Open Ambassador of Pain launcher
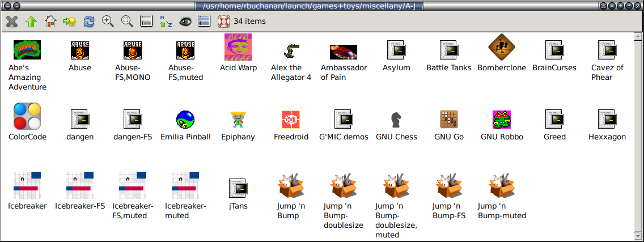Screen dimensions: 644x242 tap(344, 52)
